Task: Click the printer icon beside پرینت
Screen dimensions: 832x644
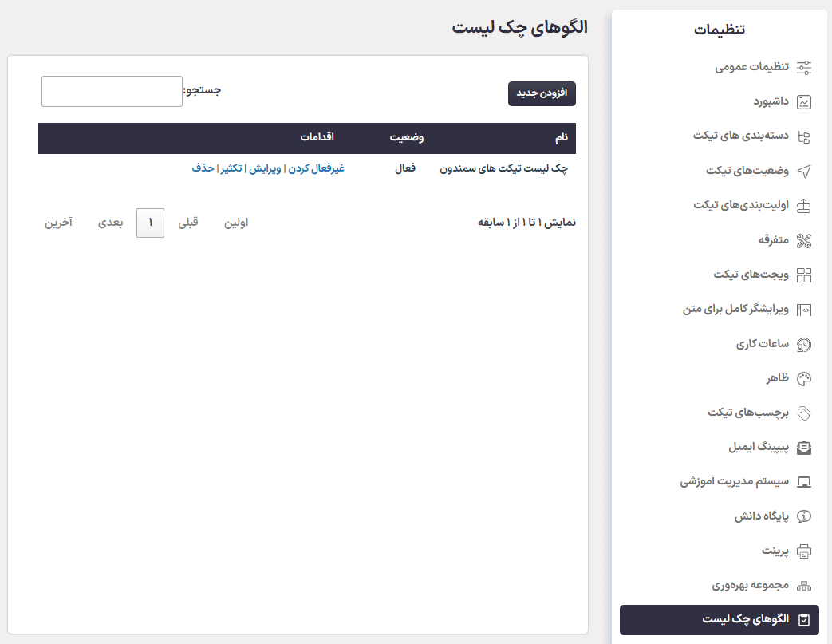Action: pyautogui.click(x=805, y=551)
